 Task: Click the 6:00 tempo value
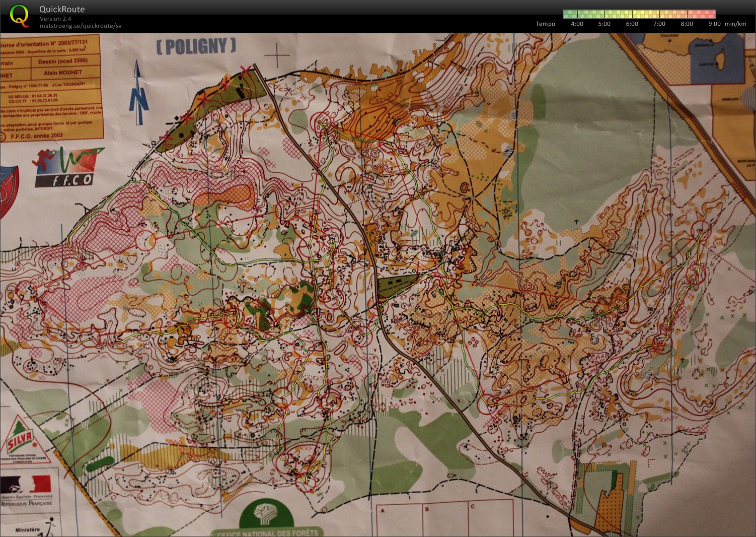[632, 24]
